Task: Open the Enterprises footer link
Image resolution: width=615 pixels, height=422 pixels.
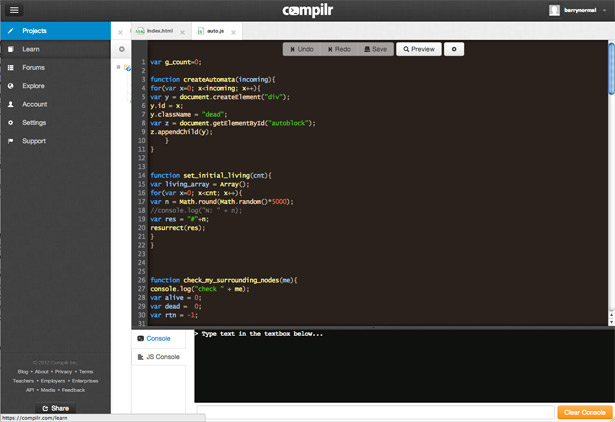Action: (x=85, y=381)
